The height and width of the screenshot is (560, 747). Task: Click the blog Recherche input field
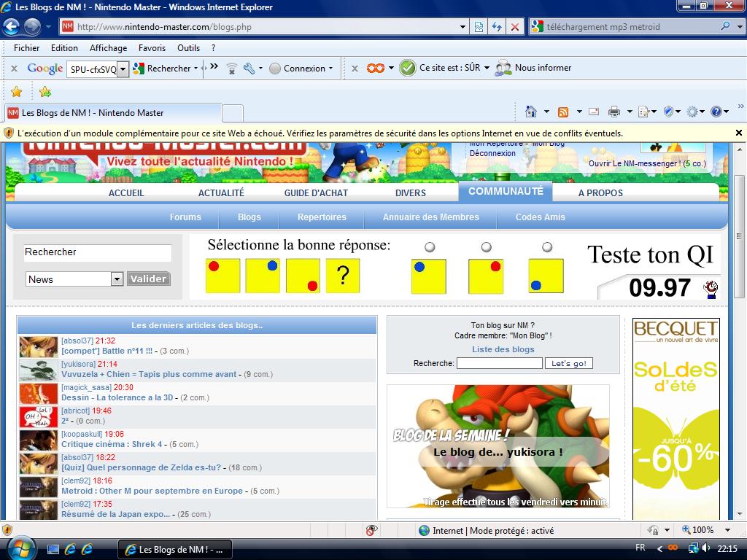[x=499, y=363]
